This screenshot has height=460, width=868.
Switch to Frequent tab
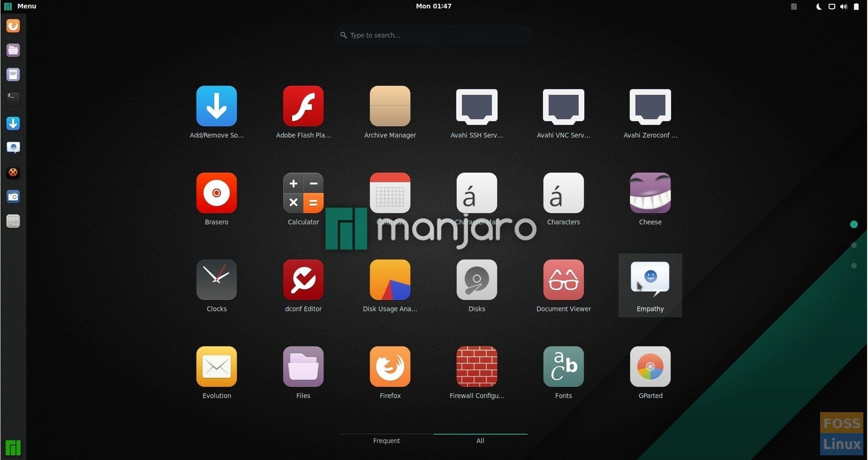point(386,441)
